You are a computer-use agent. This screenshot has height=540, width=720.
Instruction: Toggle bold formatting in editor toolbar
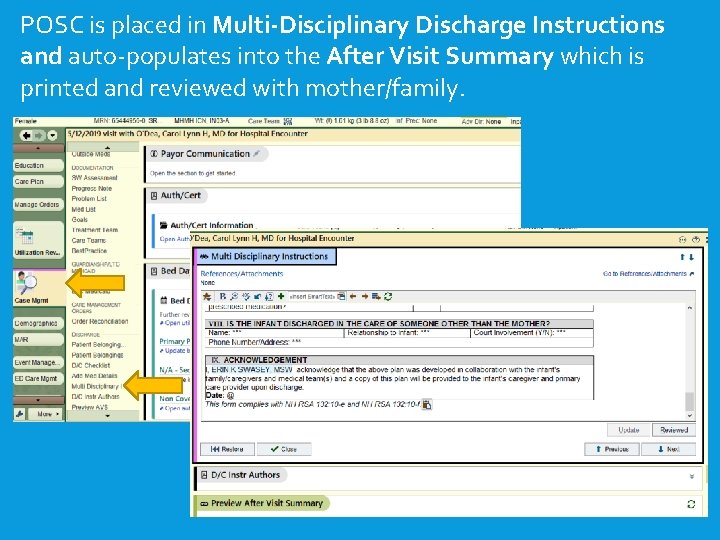coord(222,297)
